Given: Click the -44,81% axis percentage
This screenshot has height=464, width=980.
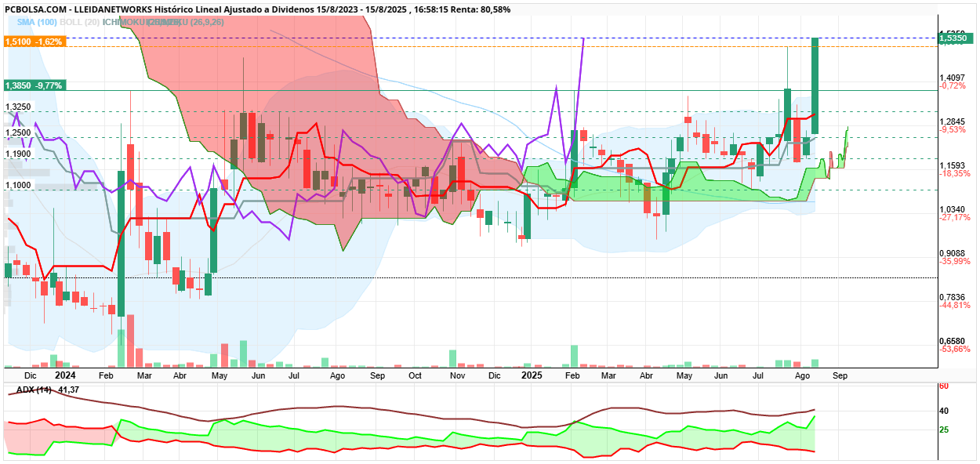Looking at the screenshot, I should 953,305.
